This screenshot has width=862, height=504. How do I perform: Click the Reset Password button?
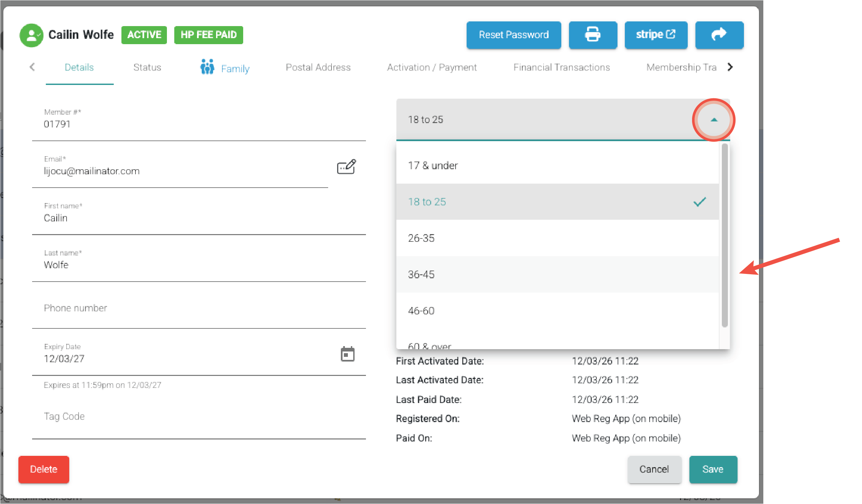click(x=513, y=35)
